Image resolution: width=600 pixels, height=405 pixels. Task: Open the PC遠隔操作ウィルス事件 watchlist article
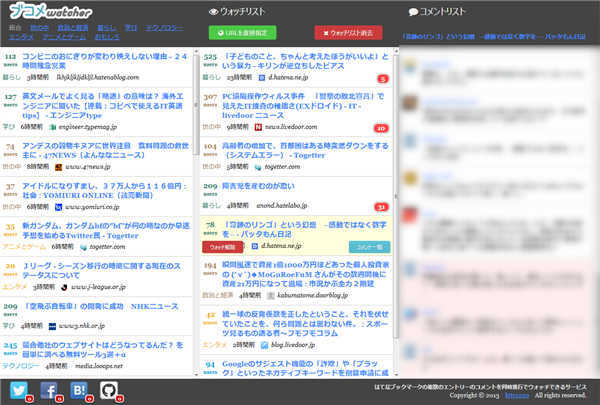coord(303,106)
